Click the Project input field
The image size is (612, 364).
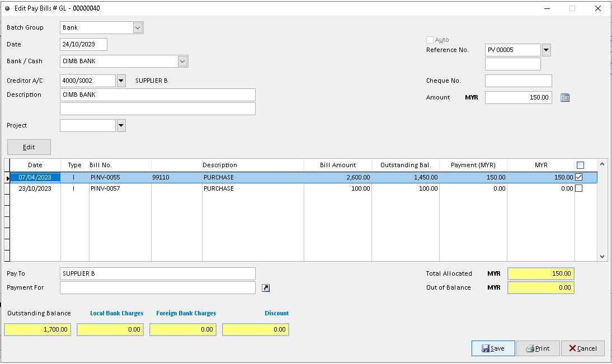click(88, 126)
